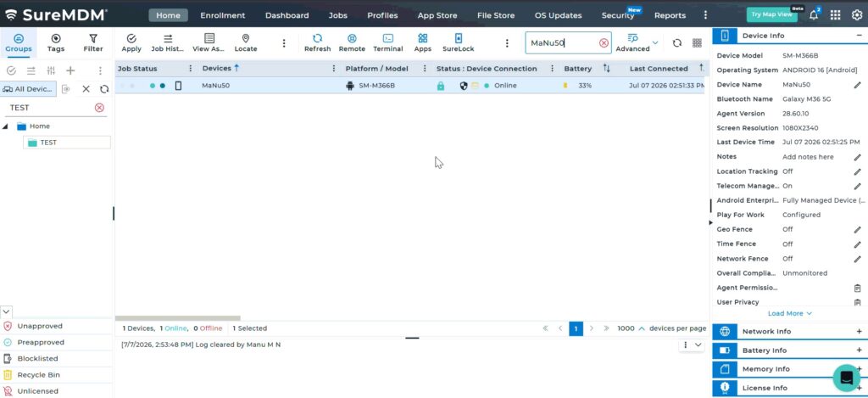Viewport: 868px width, 398px height.
Task: Show All Devices
Action: (x=28, y=89)
